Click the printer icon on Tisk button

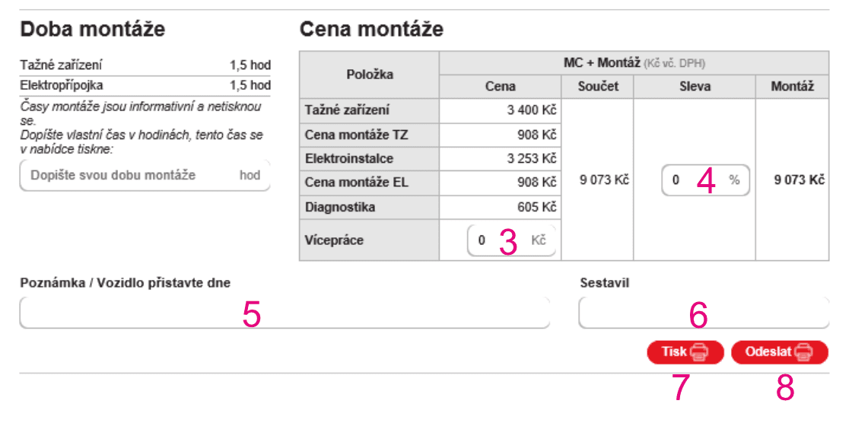click(699, 352)
